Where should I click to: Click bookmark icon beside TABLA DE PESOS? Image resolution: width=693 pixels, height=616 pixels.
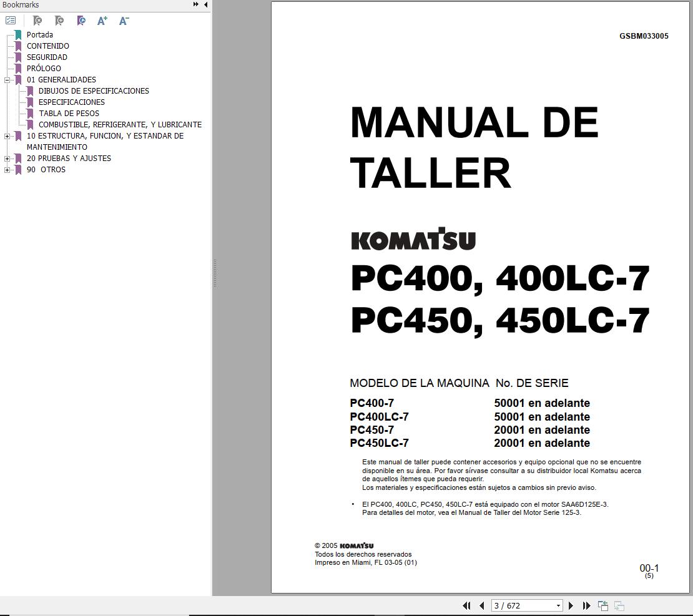point(30,114)
